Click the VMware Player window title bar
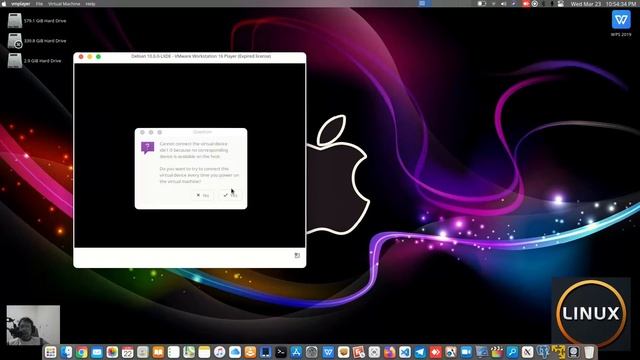 click(x=190, y=56)
